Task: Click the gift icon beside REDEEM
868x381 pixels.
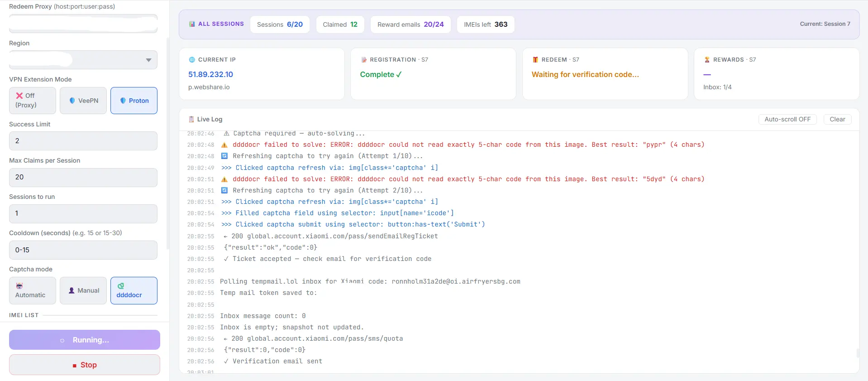Action: [x=535, y=60]
